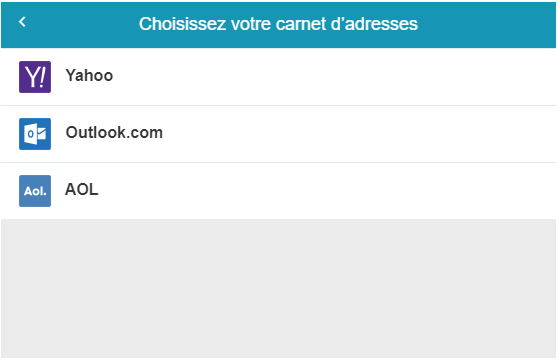The height and width of the screenshot is (362, 559).
Task: Select the Yahoo text label
Action: [89, 76]
